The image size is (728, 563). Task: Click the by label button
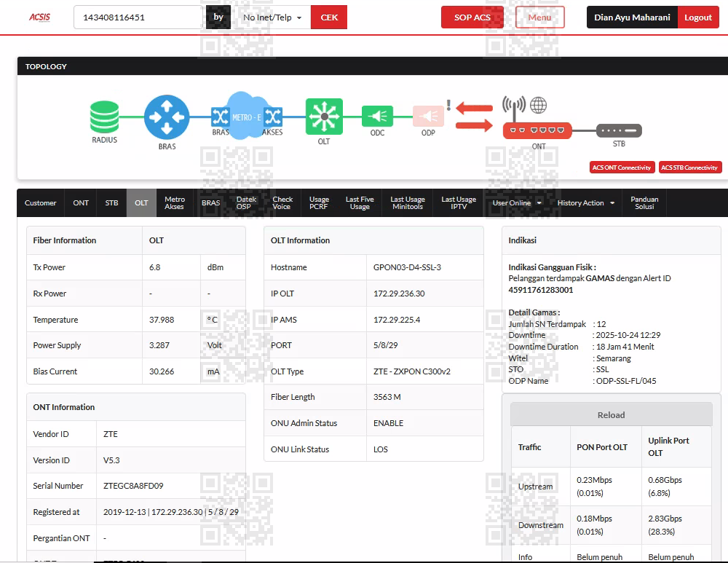(x=218, y=17)
